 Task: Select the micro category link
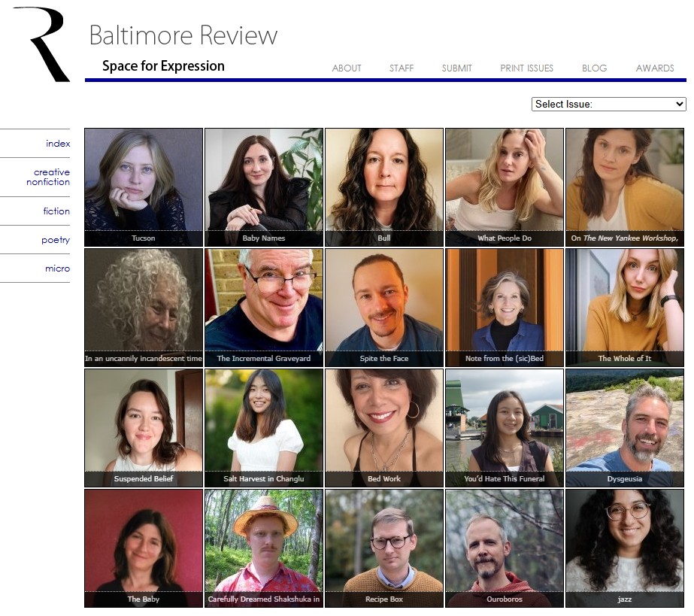[x=57, y=269]
